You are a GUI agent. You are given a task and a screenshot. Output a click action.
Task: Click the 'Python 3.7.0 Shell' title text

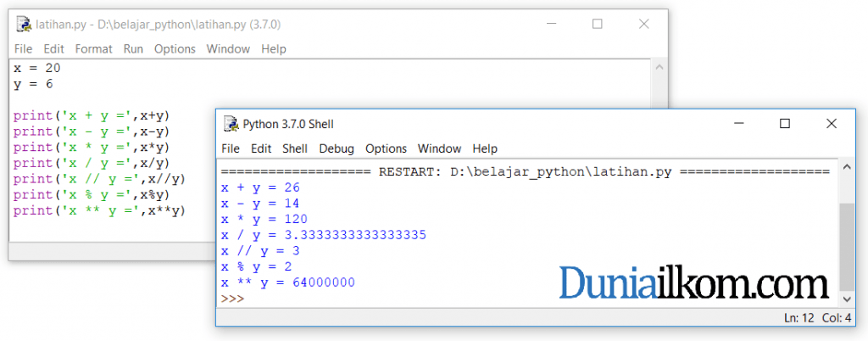pyautogui.click(x=288, y=124)
